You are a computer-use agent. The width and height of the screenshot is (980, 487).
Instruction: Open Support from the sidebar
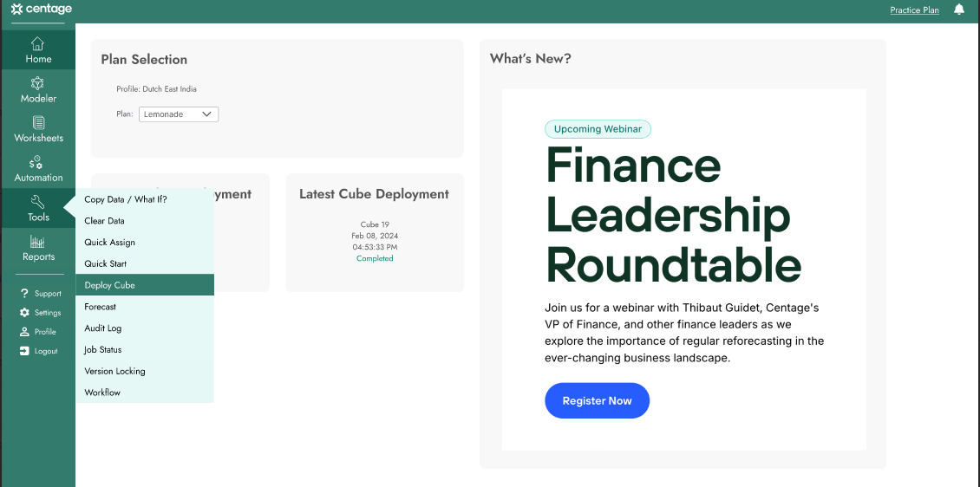40,294
